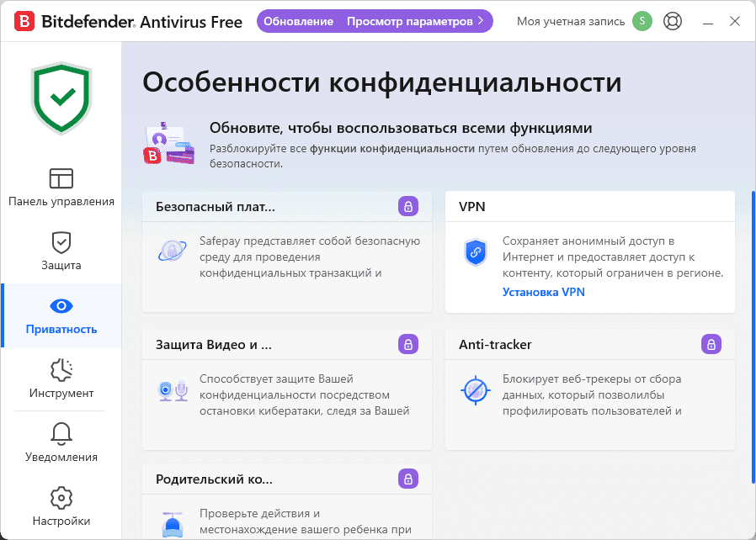Image resolution: width=756 pixels, height=540 pixels.
Task: Click the Bitdefender logo icon in title bar
Action: [x=25, y=21]
